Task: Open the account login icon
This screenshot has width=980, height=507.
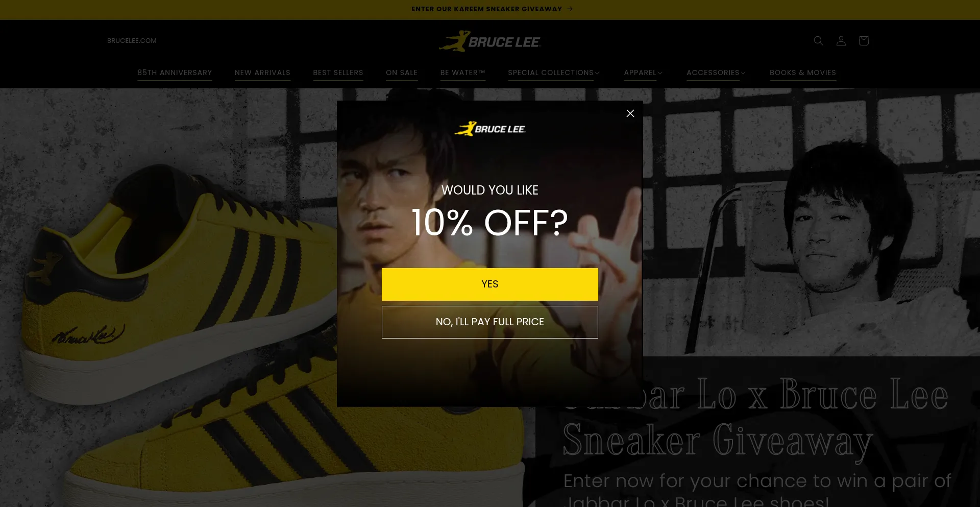Action: click(x=841, y=41)
